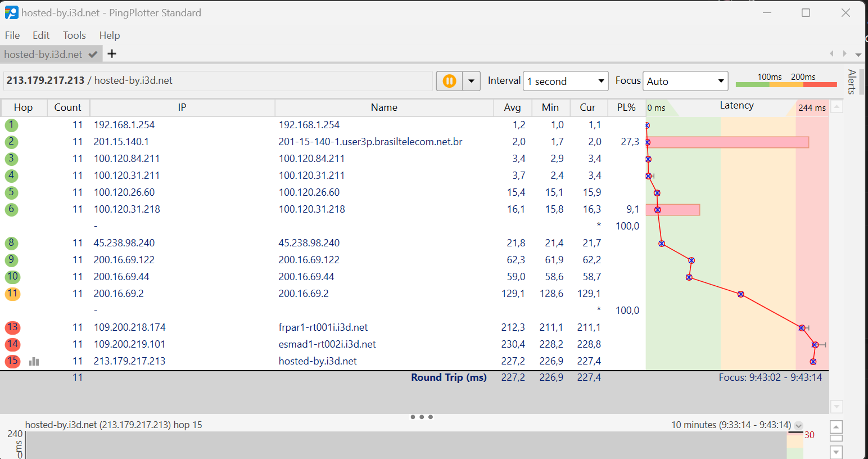Click hop 11 yellow circle icon

click(12, 294)
